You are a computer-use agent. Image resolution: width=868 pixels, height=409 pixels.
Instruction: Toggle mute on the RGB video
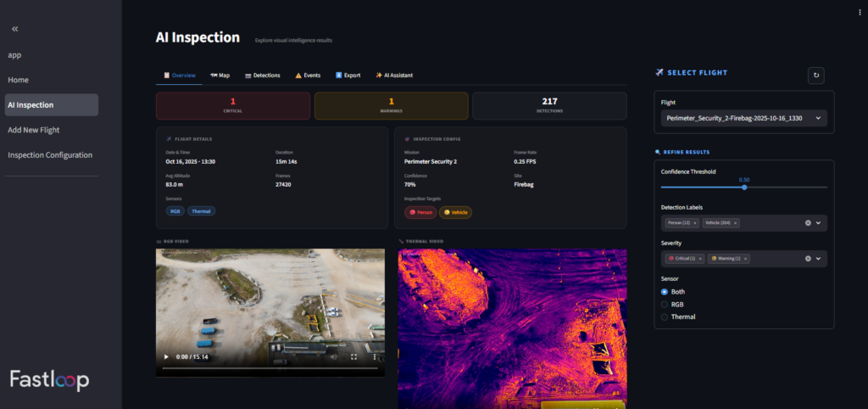(333, 357)
